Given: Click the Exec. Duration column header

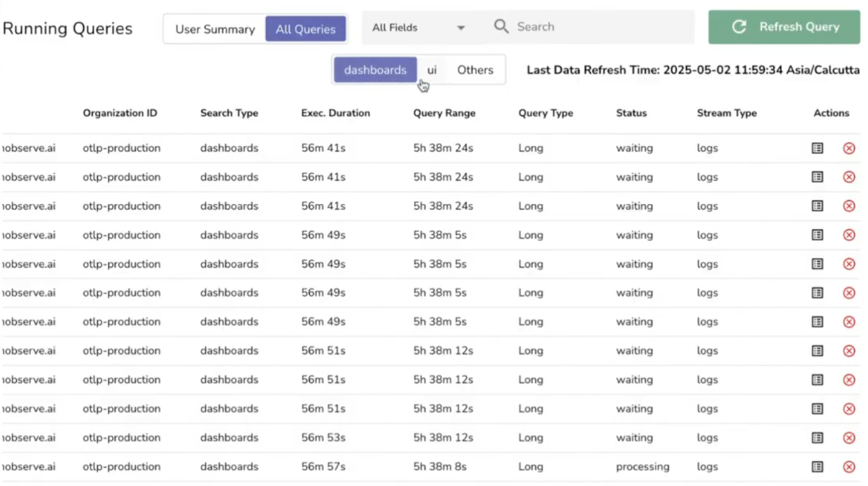Looking at the screenshot, I should click(335, 113).
